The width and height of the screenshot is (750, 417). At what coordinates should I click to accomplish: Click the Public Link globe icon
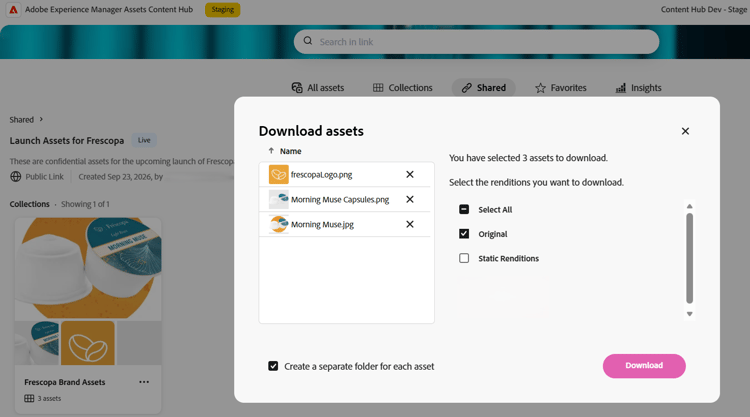point(16,176)
